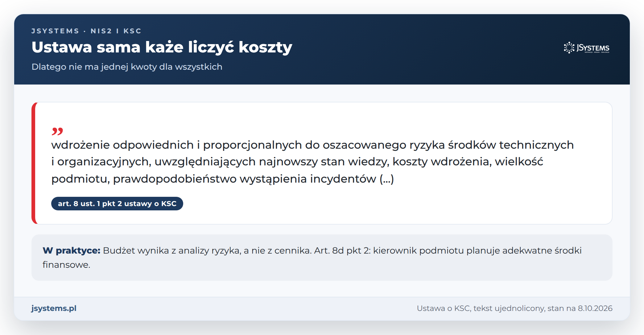Viewport: 644px width, 335px height.
Task: Click the JSystems logo in the header
Action: (587, 48)
